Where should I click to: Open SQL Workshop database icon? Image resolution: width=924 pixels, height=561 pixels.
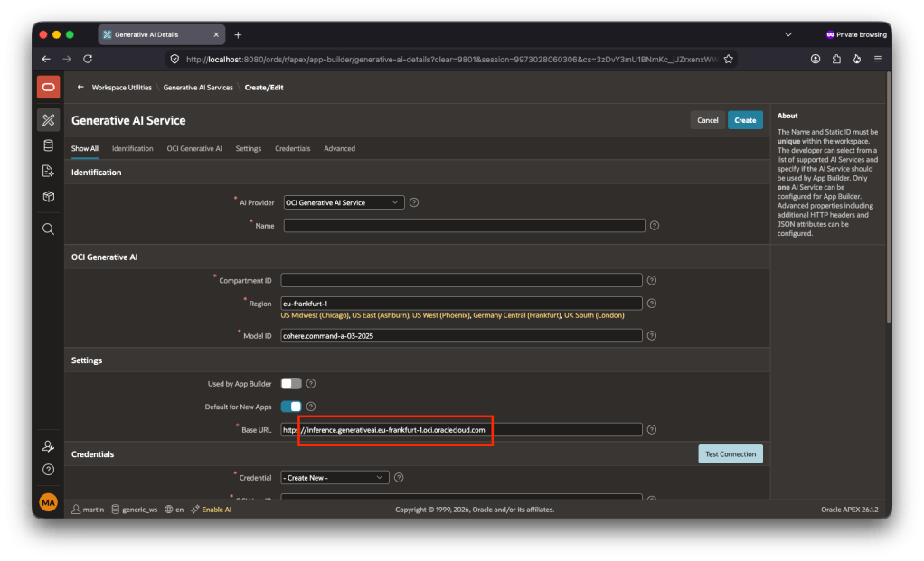point(48,145)
